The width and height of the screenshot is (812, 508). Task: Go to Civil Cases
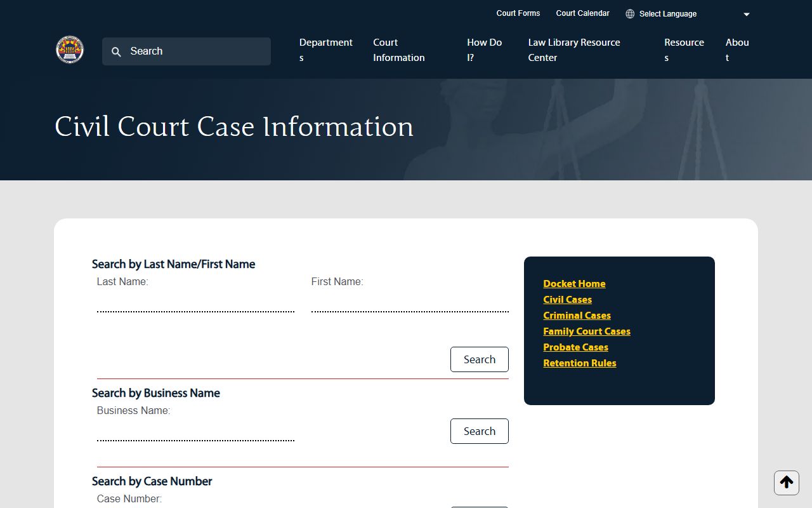(567, 300)
